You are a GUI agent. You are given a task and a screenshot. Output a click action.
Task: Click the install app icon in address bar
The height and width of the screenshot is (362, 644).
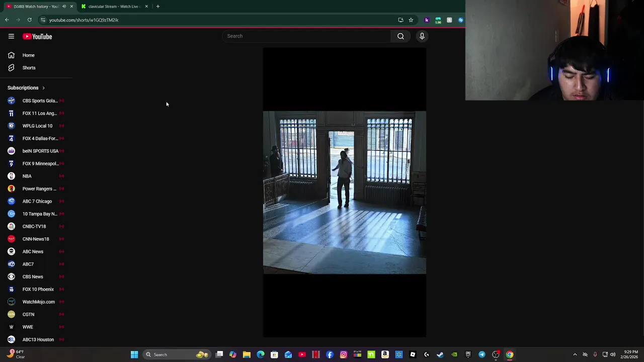pos(400,20)
